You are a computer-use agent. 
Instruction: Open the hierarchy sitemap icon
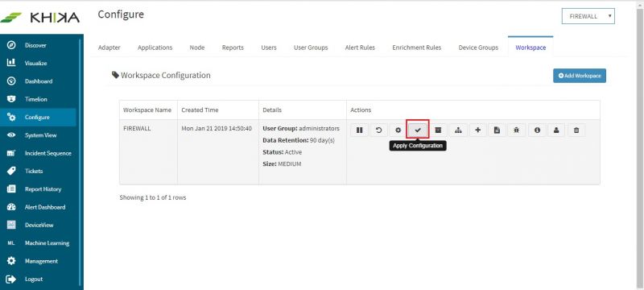pyautogui.click(x=458, y=130)
